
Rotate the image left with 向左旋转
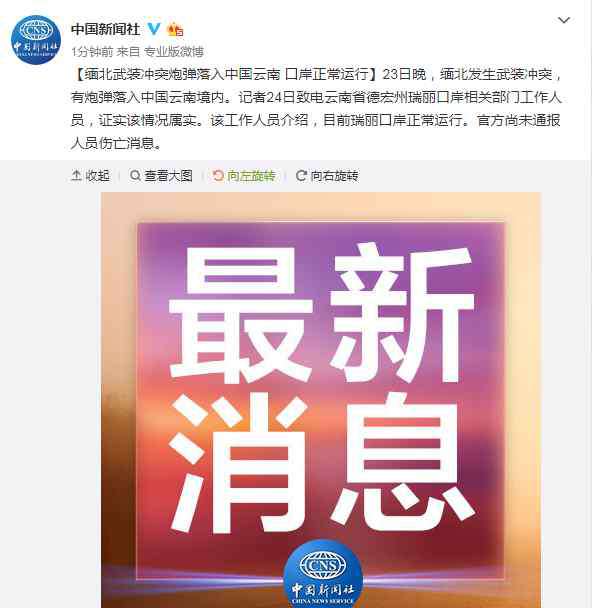point(244,176)
